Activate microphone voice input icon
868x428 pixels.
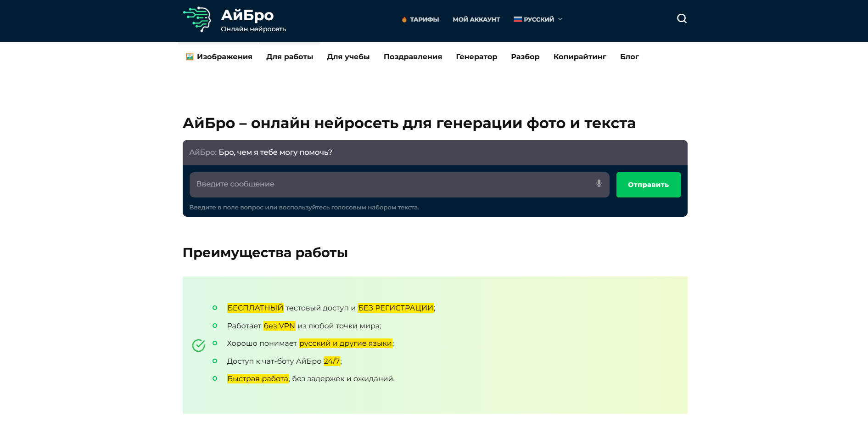[x=599, y=184]
